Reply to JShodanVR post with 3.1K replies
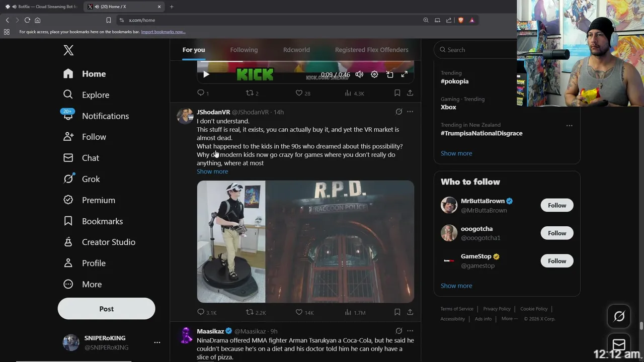 click(207, 312)
